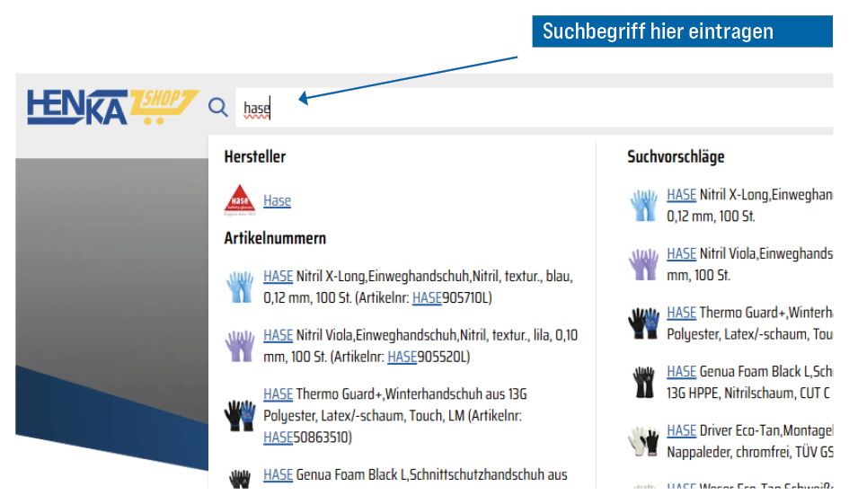
Task: Click Thermo Guard+ glove icon under Artikelnummern
Action: coord(240,415)
